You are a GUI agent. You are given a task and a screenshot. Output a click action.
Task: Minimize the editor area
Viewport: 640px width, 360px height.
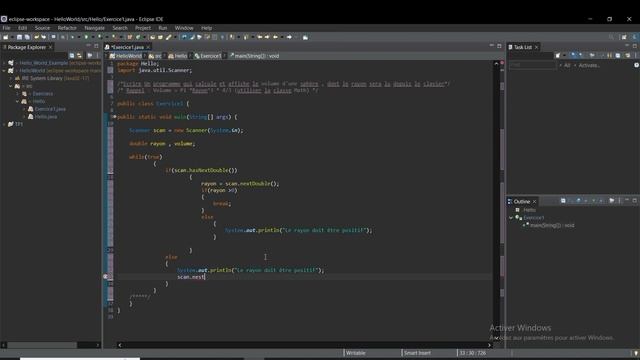(x=491, y=46)
